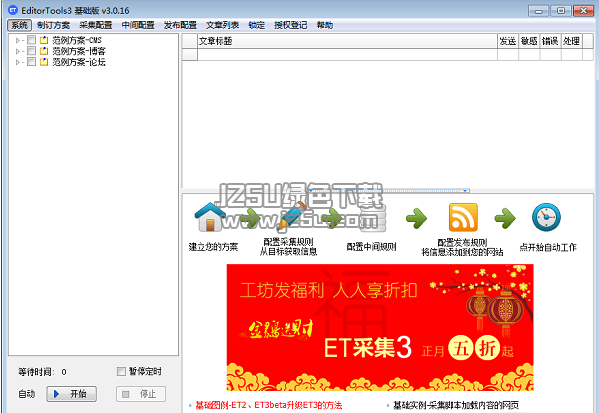The height and width of the screenshot is (413, 599).
Task: Click the green arrow before the clock icon
Action: 505,218
